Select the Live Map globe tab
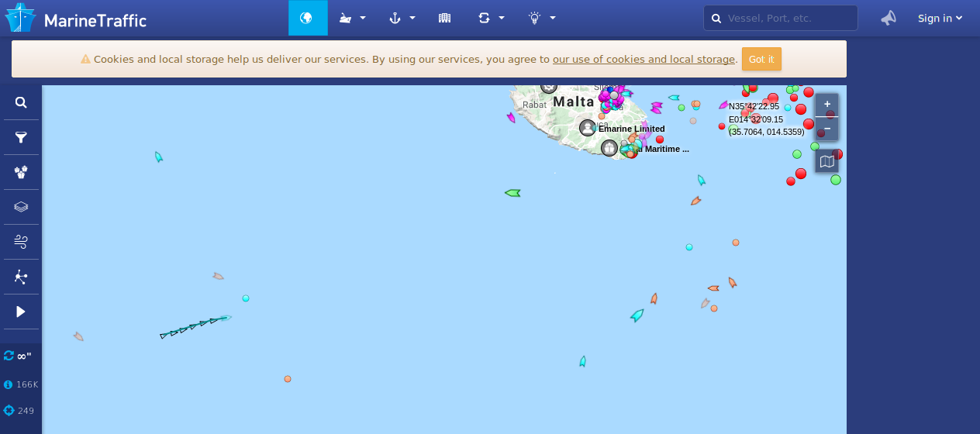This screenshot has height=434, width=980. 307,18
